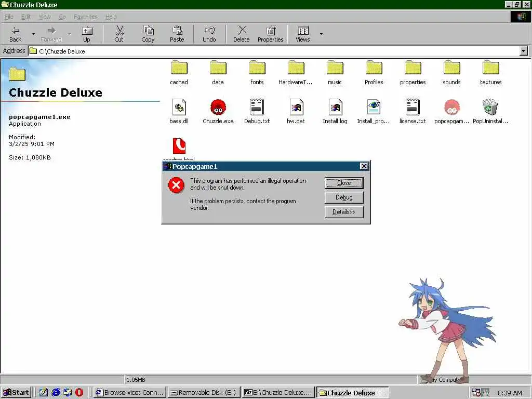The image size is (532, 399).
Task: Click Close in the Popcapgame1 dialog
Action: click(x=344, y=183)
